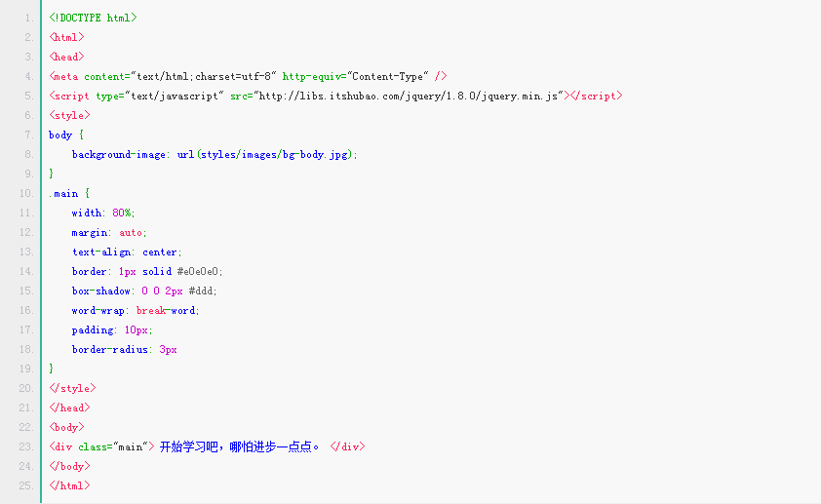Click the opening <head> tag

point(66,57)
